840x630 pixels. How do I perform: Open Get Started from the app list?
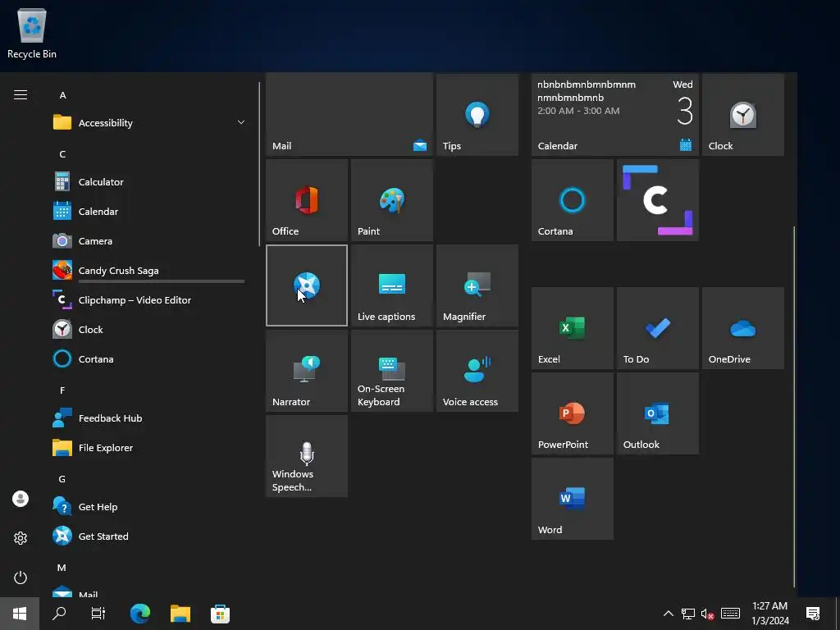150,536
